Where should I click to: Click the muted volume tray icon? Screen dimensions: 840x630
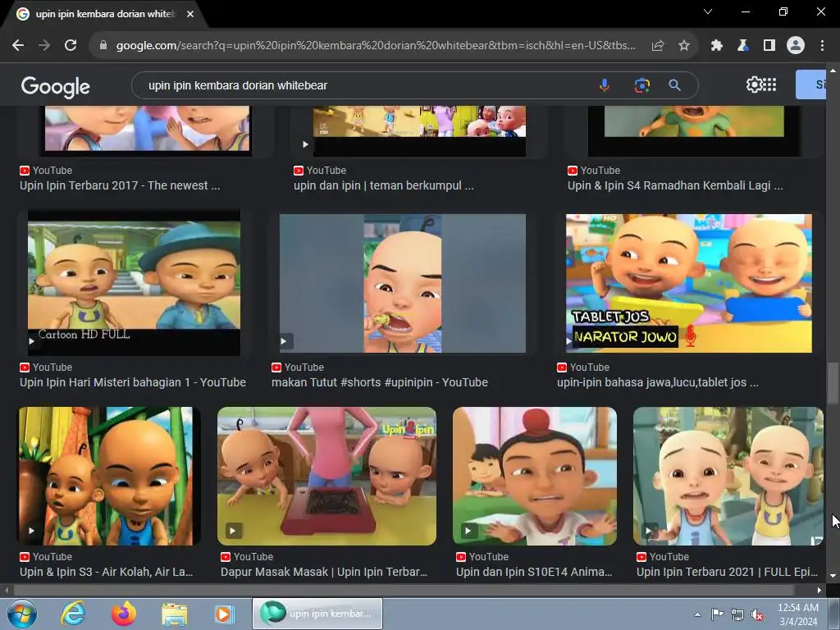(757, 615)
